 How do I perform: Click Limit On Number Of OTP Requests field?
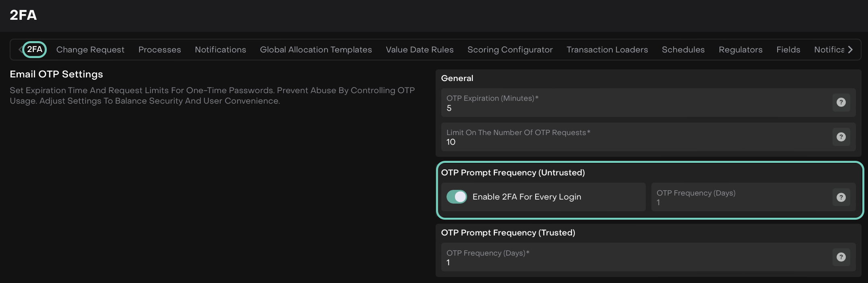pyautogui.click(x=633, y=142)
